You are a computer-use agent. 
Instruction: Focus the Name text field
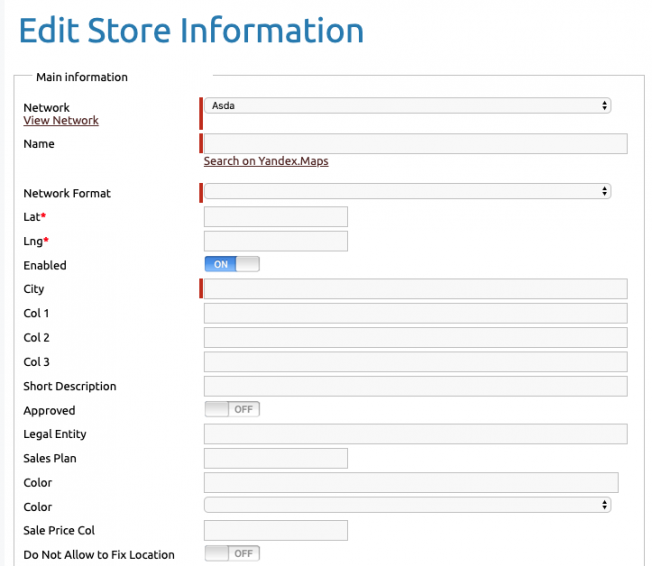(416, 143)
